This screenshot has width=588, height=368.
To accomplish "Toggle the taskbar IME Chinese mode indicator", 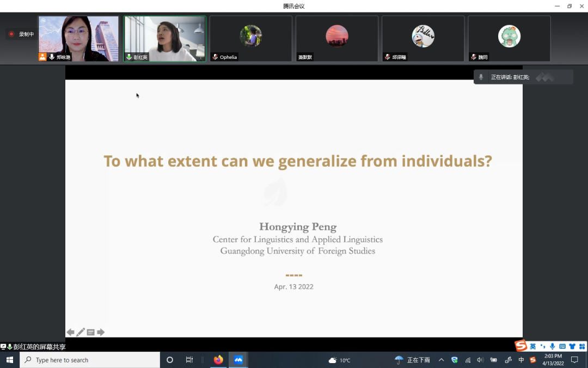I will click(521, 360).
